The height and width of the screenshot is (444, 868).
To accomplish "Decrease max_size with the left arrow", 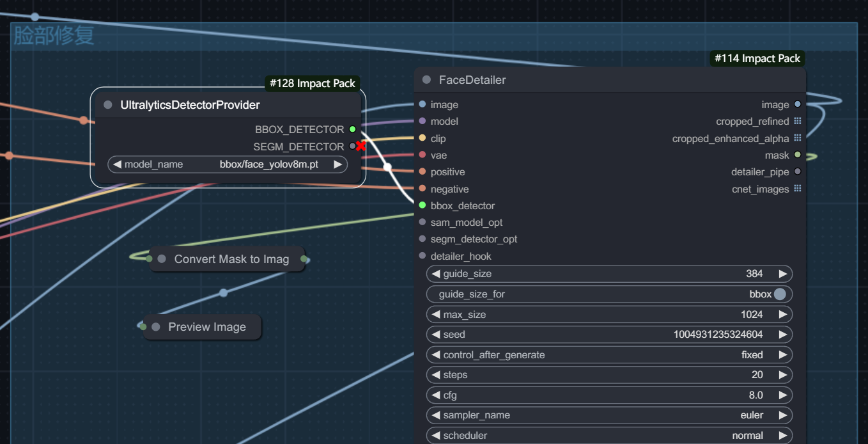I will 436,315.
